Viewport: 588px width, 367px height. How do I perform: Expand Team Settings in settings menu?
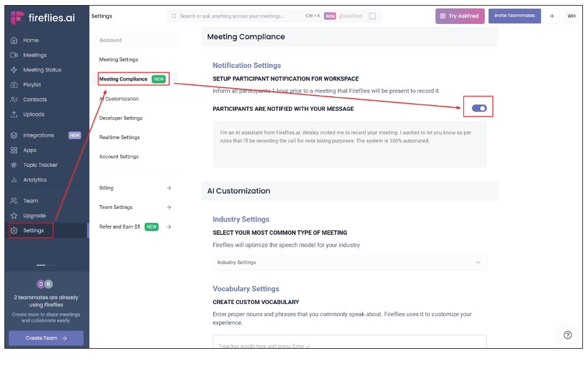pos(169,207)
